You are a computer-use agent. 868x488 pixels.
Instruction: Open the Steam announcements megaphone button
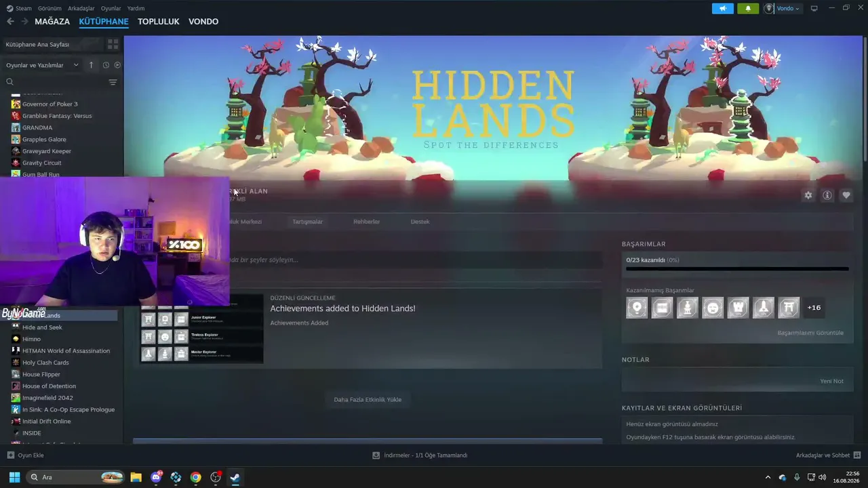click(x=723, y=8)
